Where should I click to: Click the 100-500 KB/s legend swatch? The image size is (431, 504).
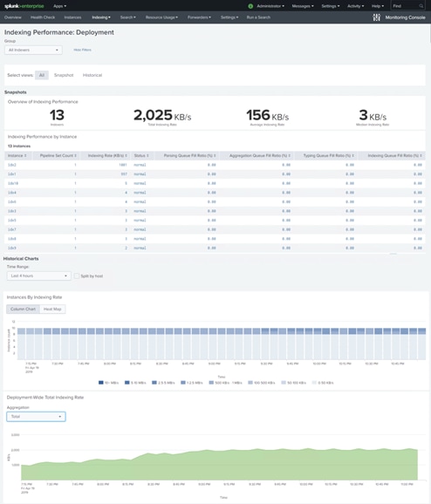250,383
